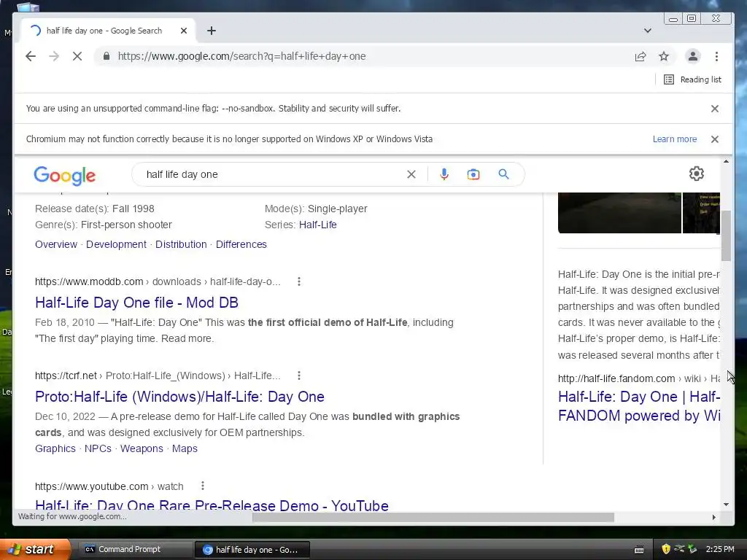Open the Overview section link
Image resolution: width=747 pixels, height=560 pixels.
click(x=55, y=244)
